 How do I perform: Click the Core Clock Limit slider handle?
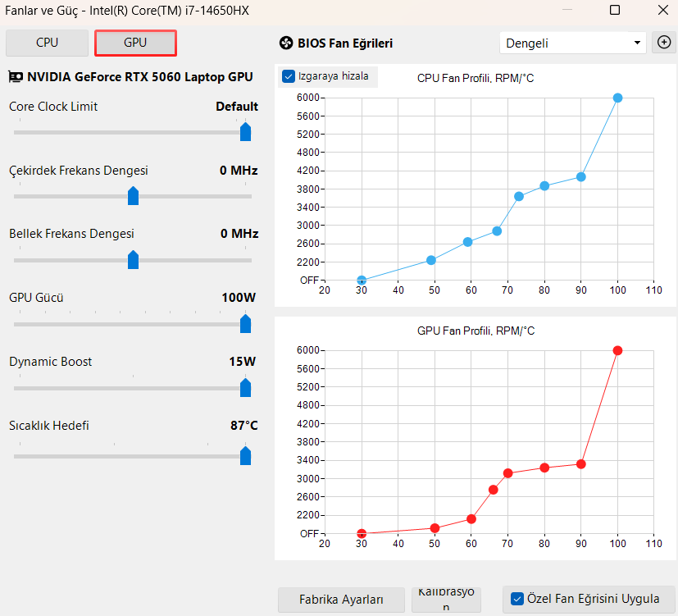pyautogui.click(x=246, y=131)
